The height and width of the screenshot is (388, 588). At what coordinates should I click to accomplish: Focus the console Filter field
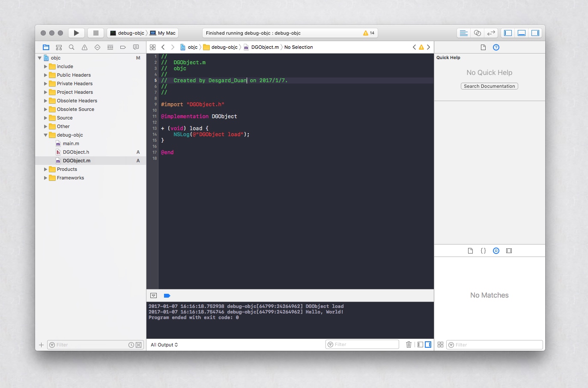362,344
